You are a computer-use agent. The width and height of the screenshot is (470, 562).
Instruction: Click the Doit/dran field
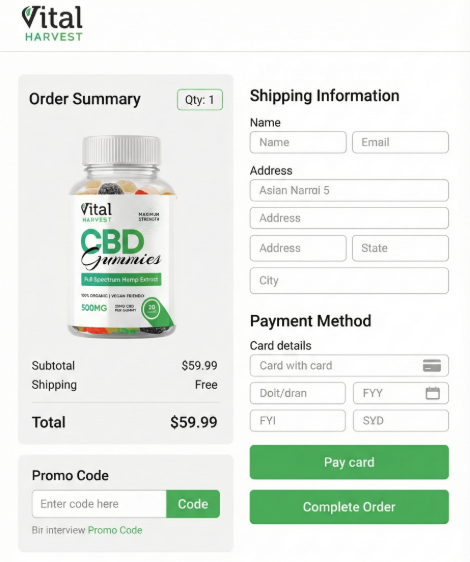click(298, 393)
